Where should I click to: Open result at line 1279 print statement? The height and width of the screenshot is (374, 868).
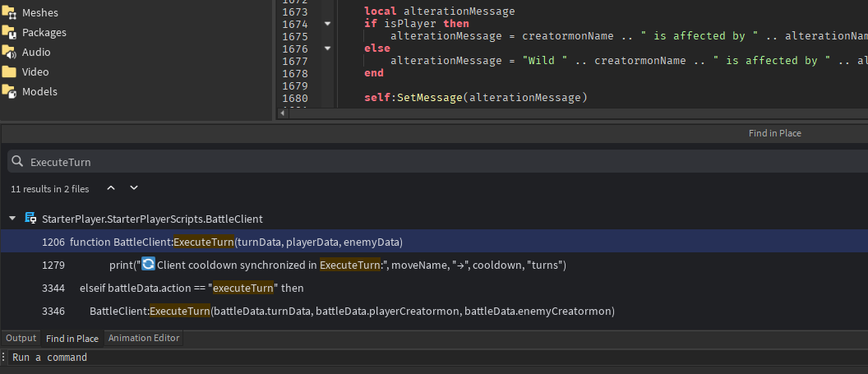[x=434, y=265]
